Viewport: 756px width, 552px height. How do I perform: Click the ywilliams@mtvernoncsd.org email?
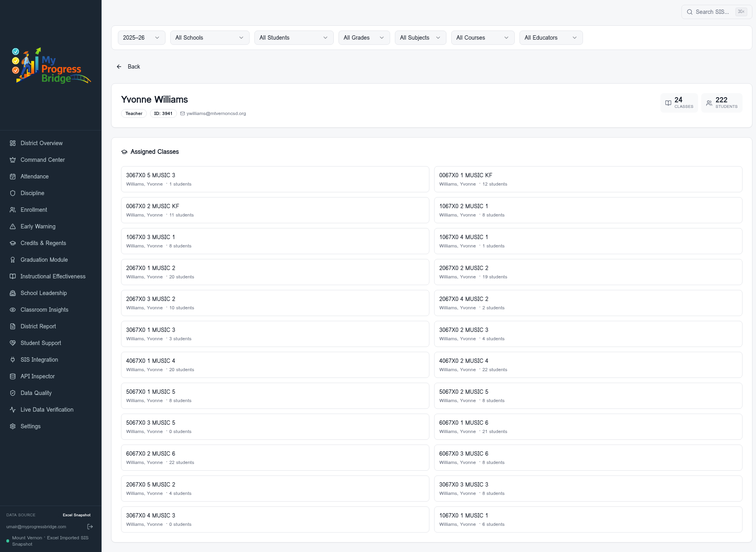point(216,113)
